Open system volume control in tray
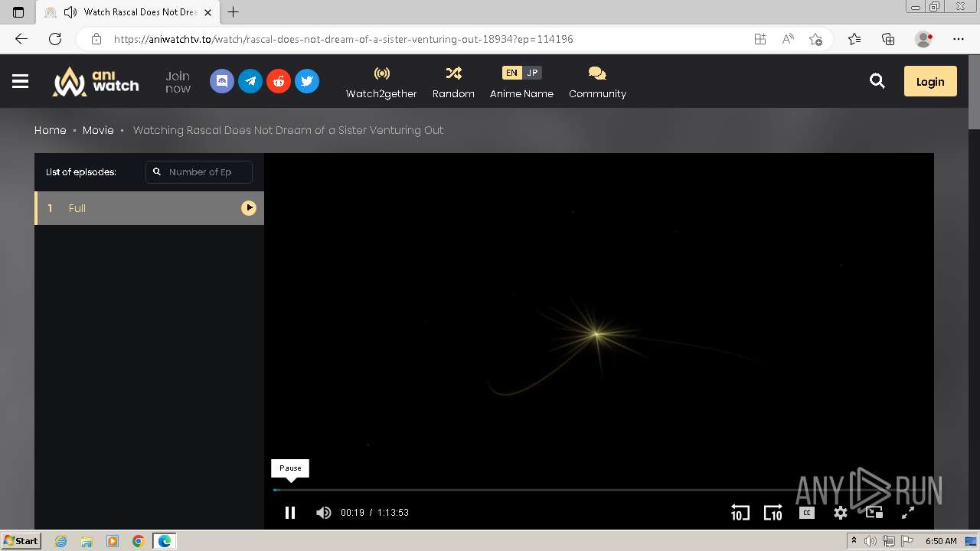 (x=871, y=541)
